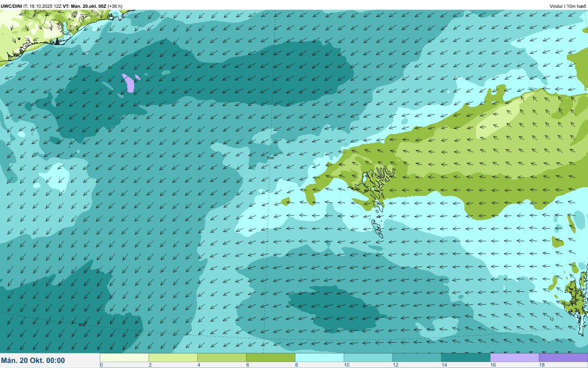This screenshot has width=588, height=368.
Task: Click the purple high-wind patch on the map
Action: [130, 84]
